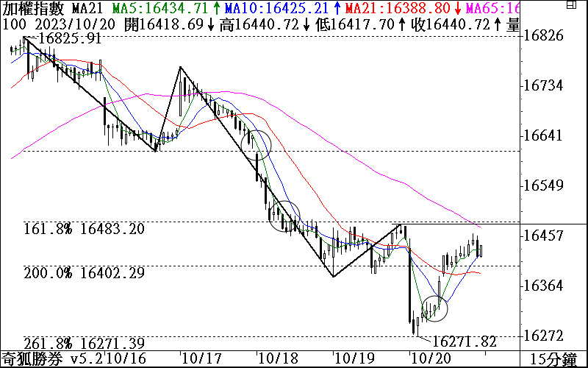The width and height of the screenshot is (588, 368).
Task: Click the 16826 price axis value
Action: coord(543,36)
